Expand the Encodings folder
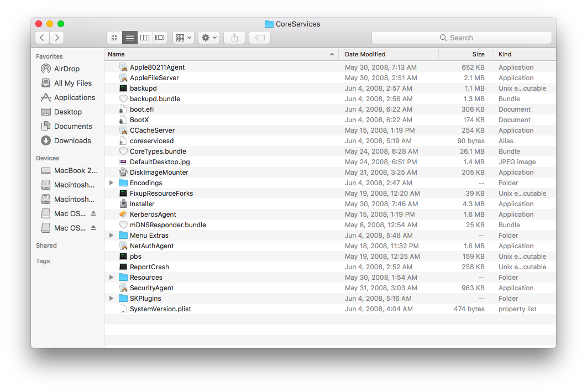Viewport: 587px width, 392px height. [x=111, y=182]
